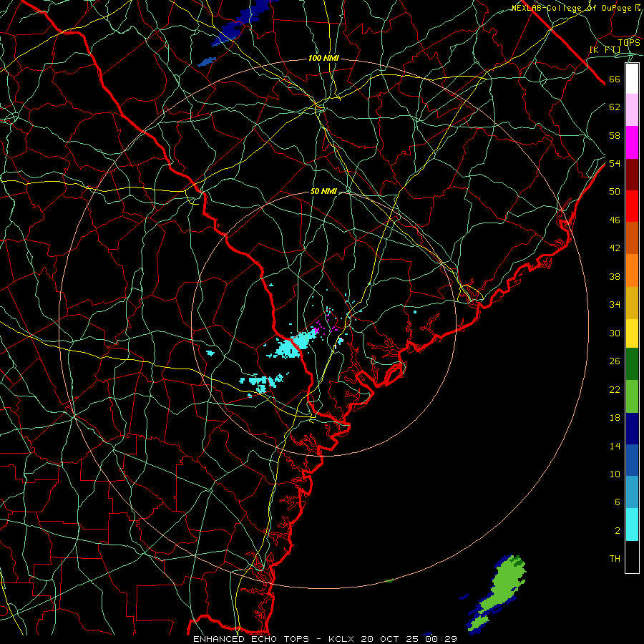
Task: Click the "TH" threshold label
Action: [615, 559]
